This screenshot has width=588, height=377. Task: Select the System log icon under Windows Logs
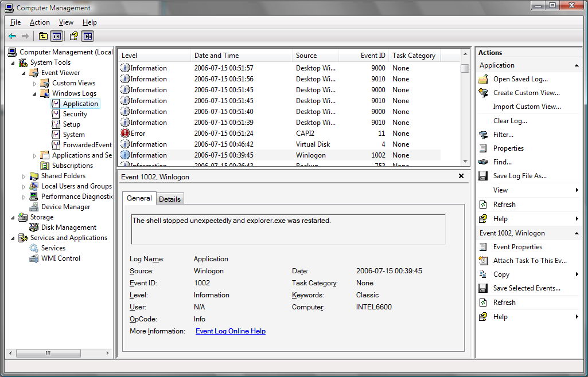click(56, 135)
